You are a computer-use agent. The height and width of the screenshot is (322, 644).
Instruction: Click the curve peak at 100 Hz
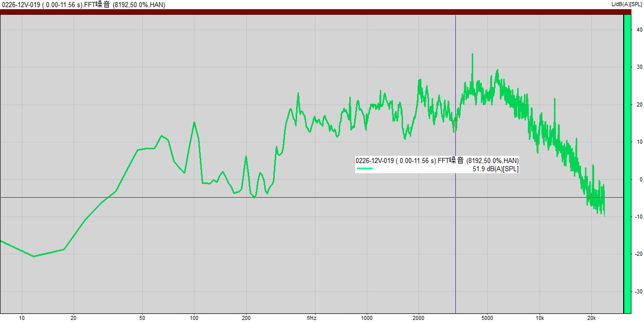[194, 123]
